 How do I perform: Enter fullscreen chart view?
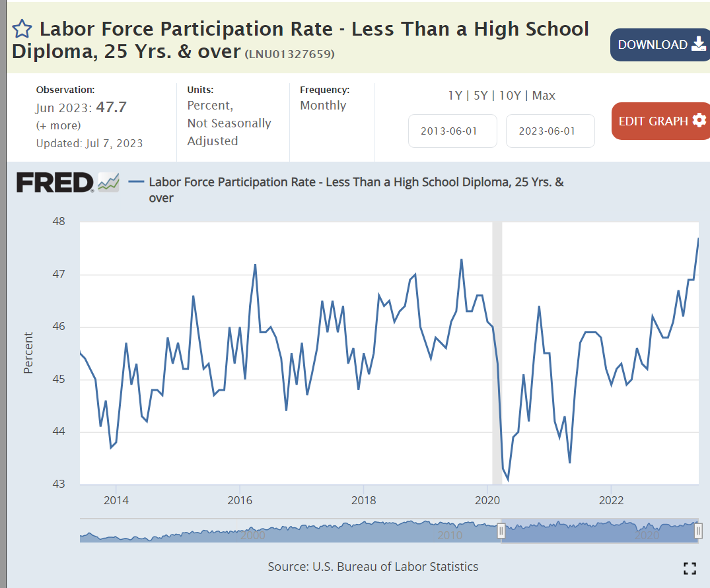[690, 568]
